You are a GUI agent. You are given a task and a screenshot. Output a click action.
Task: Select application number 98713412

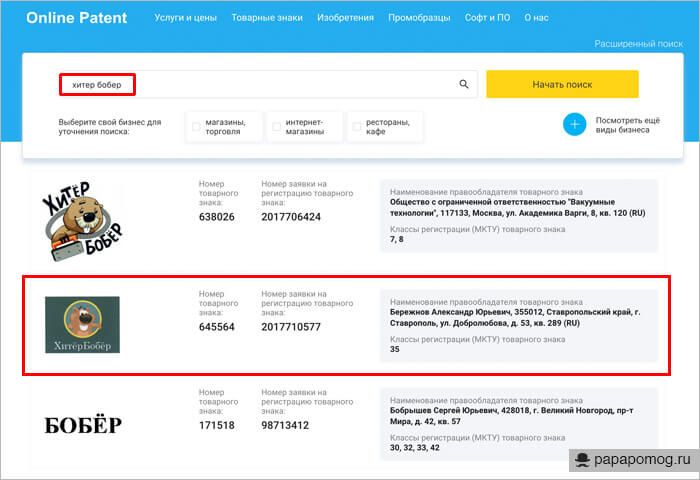pos(285,425)
